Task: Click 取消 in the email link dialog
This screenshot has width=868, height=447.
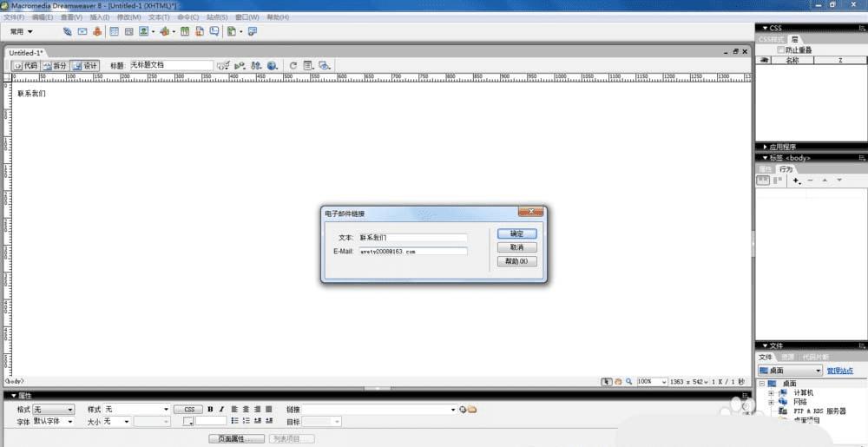Action: tap(516, 247)
